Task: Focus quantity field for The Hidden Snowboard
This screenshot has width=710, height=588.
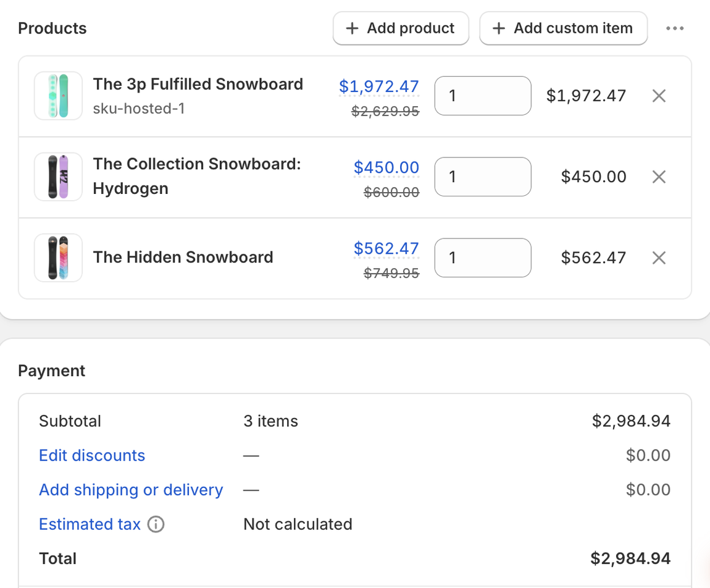Action: click(x=483, y=258)
